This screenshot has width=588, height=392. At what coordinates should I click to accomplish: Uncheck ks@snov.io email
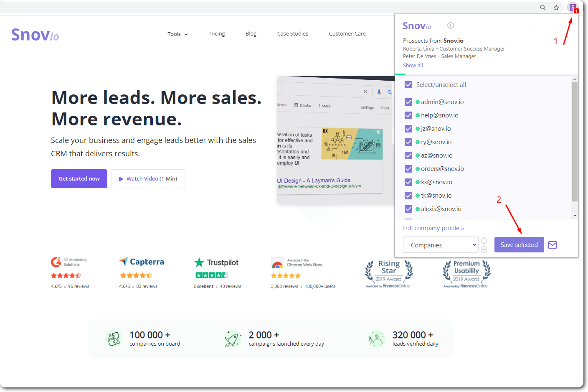[408, 182]
